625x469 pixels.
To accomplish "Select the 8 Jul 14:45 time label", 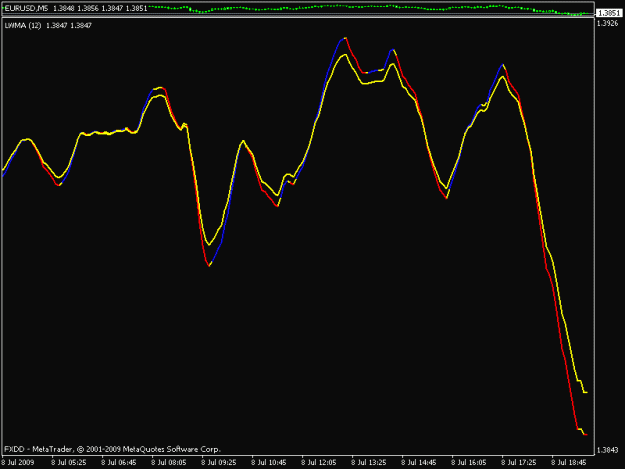I will [419, 463].
